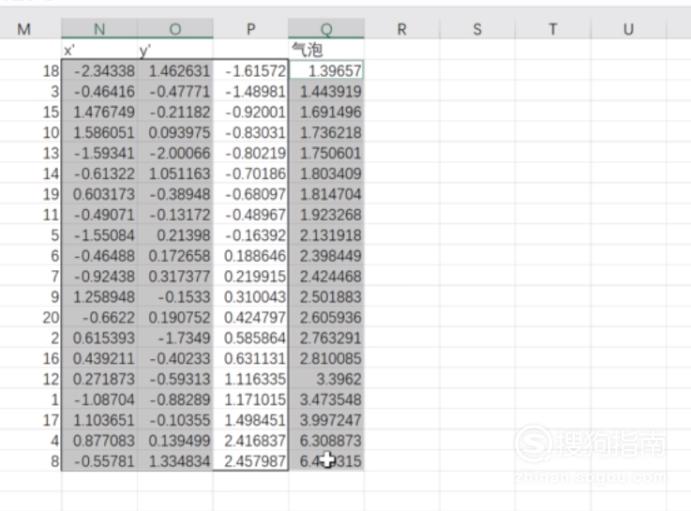Click cell with value 2.424468
The image size is (691, 511).
point(327,276)
